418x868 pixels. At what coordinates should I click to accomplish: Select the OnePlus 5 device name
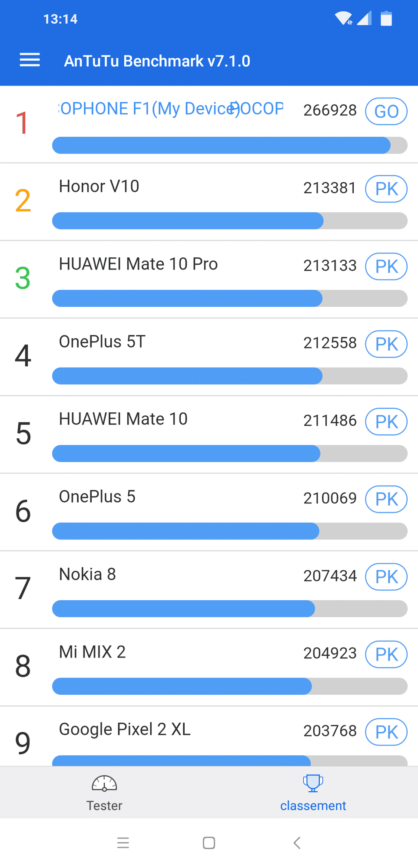coord(97,497)
